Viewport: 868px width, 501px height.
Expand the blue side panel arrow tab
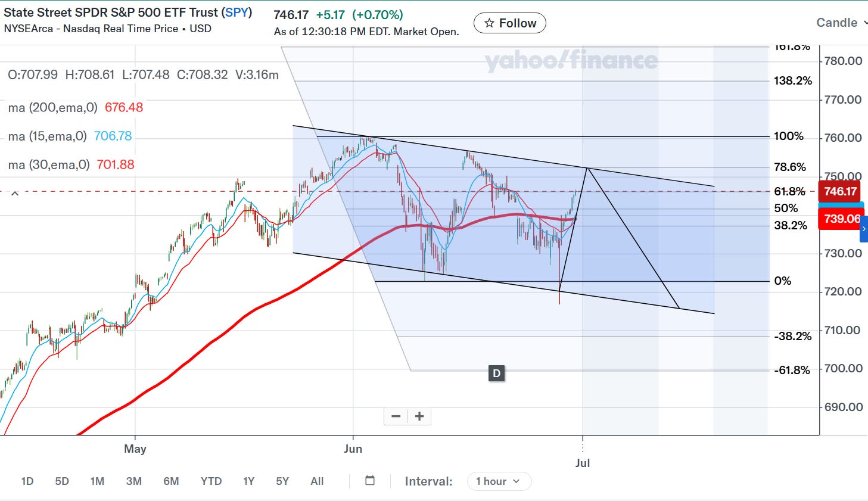864,229
